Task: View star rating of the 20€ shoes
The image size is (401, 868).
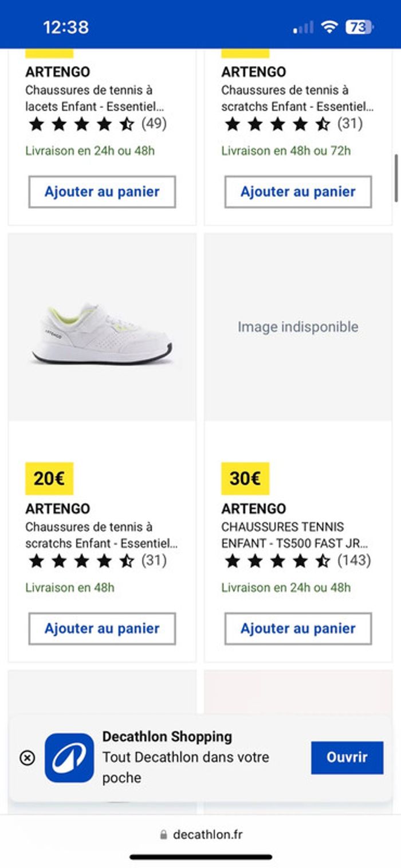Action: (81, 561)
